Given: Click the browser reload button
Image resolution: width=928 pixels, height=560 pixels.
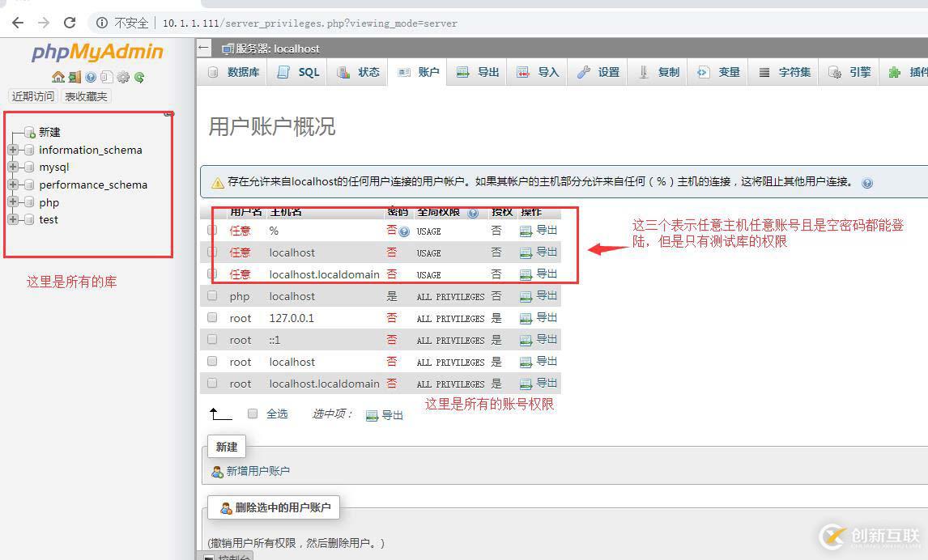Looking at the screenshot, I should [70, 23].
